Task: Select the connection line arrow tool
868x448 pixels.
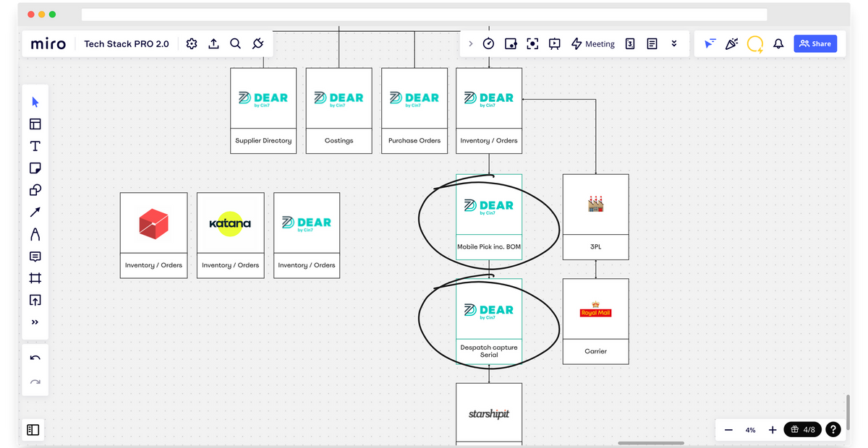Action: click(35, 212)
